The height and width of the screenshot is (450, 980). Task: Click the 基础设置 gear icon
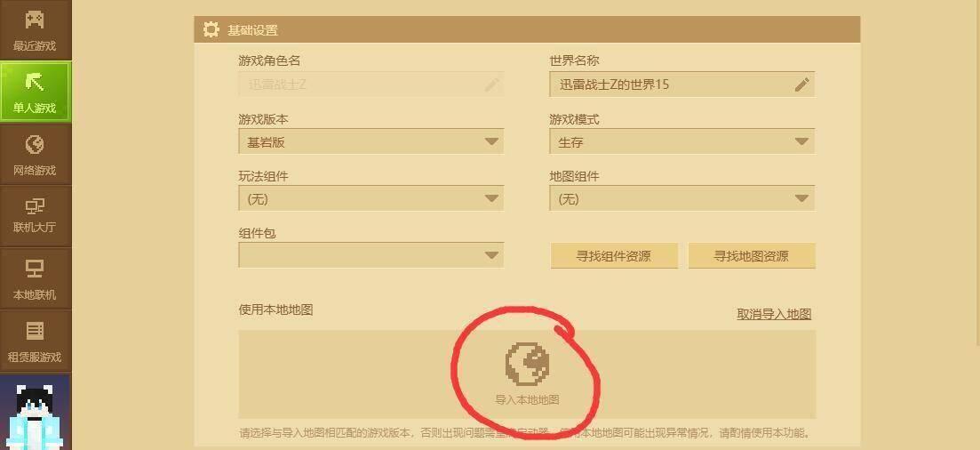(211, 29)
